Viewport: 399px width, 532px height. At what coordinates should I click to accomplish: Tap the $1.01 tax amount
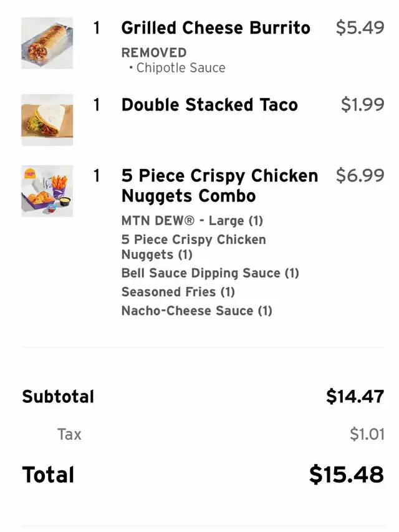[367, 434]
